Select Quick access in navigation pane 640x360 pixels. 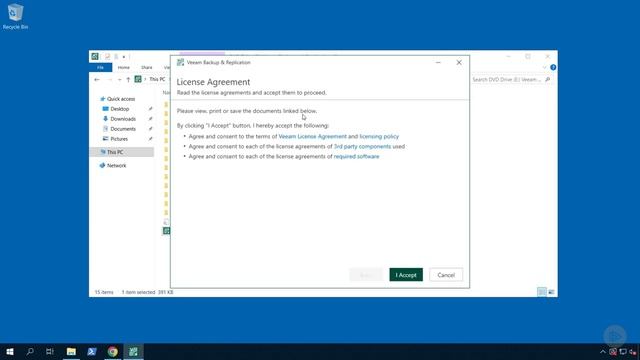120,99
